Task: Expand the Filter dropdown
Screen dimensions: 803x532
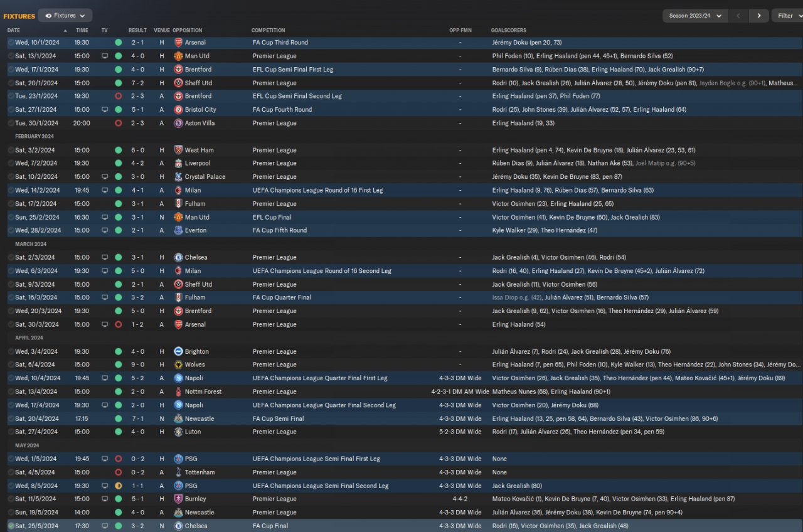Action: click(789, 16)
